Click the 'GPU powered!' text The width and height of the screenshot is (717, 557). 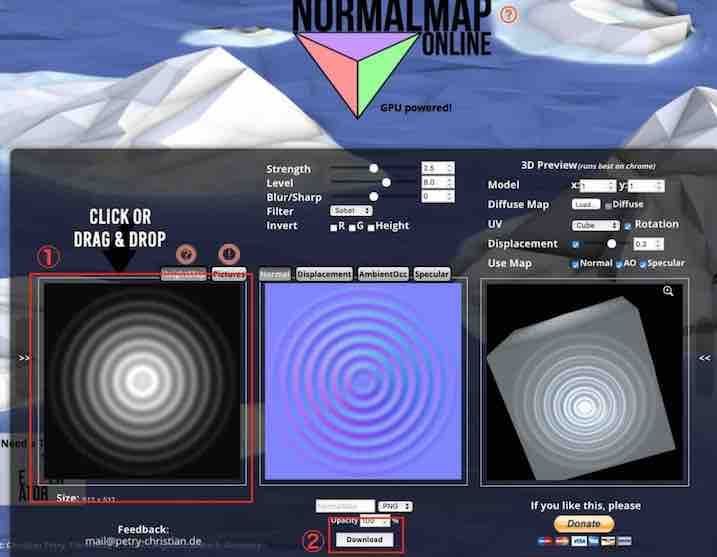click(x=416, y=108)
